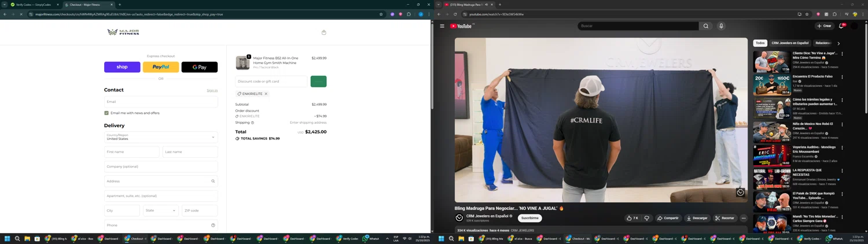Select the Todos filter chip

pos(760,43)
